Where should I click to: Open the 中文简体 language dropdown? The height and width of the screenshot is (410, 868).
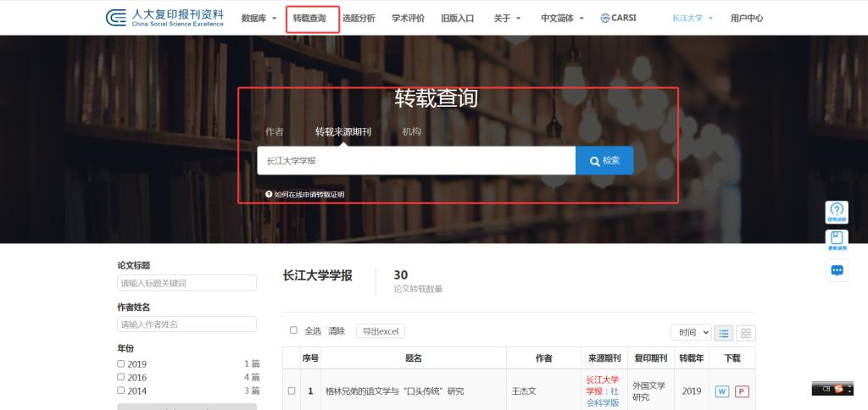[563, 19]
